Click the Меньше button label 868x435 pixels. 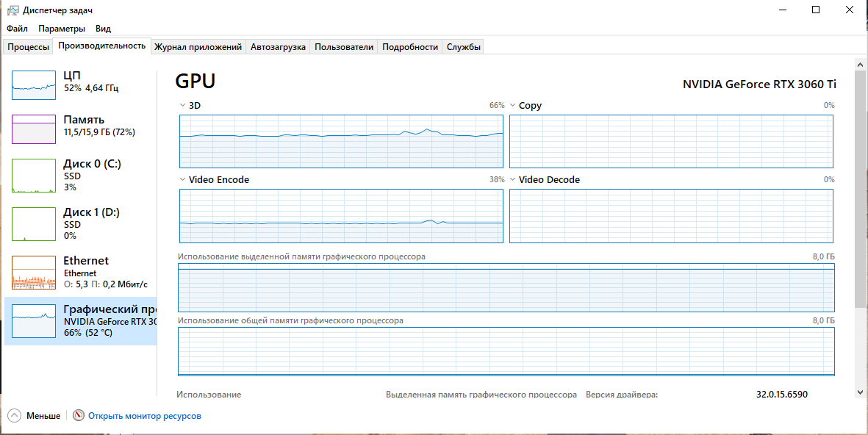click(x=43, y=416)
